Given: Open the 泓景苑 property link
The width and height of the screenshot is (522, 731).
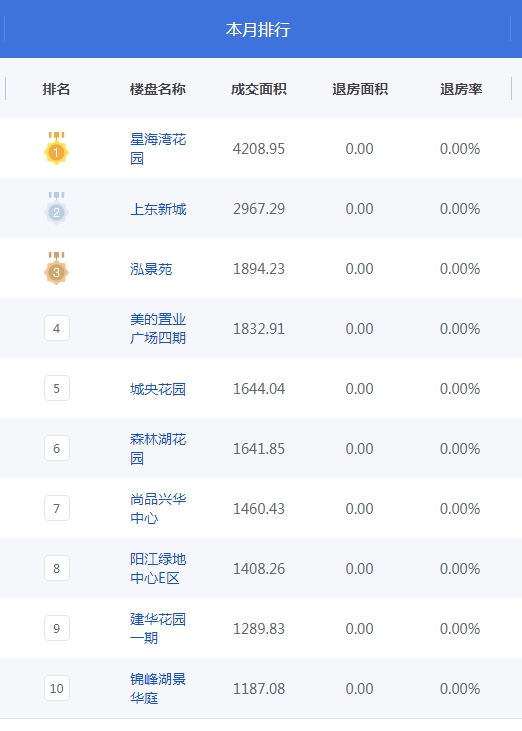Looking at the screenshot, I should tap(151, 269).
